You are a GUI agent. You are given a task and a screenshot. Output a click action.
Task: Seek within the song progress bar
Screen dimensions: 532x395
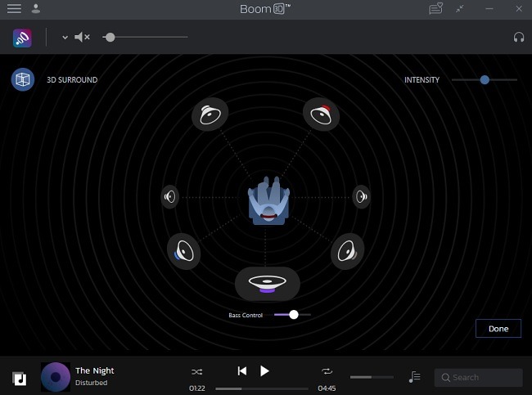[x=262, y=388]
